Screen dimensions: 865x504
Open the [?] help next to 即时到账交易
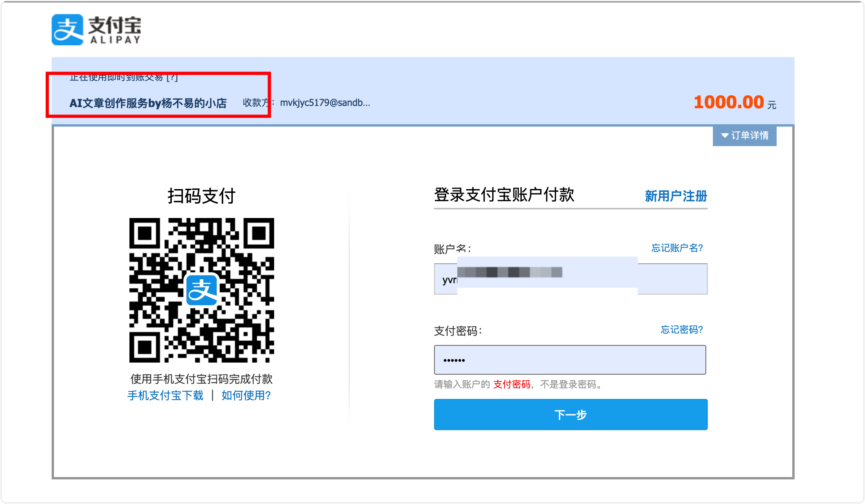click(172, 78)
